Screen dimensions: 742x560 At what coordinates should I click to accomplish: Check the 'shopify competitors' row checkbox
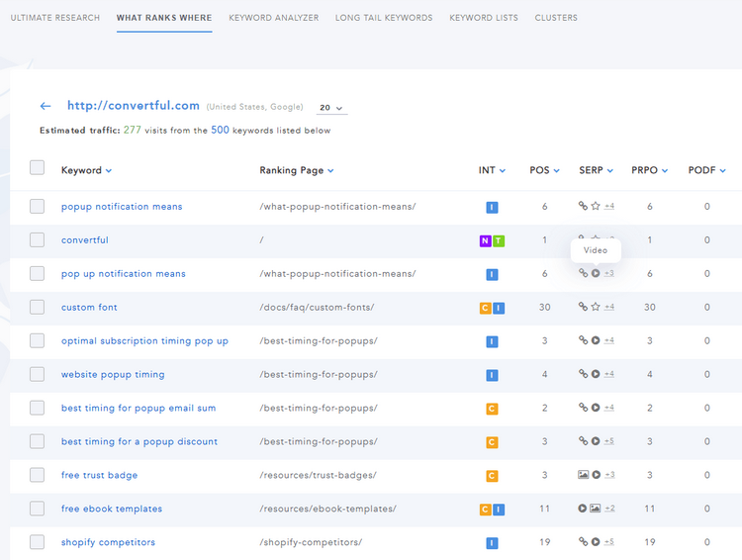[37, 542]
